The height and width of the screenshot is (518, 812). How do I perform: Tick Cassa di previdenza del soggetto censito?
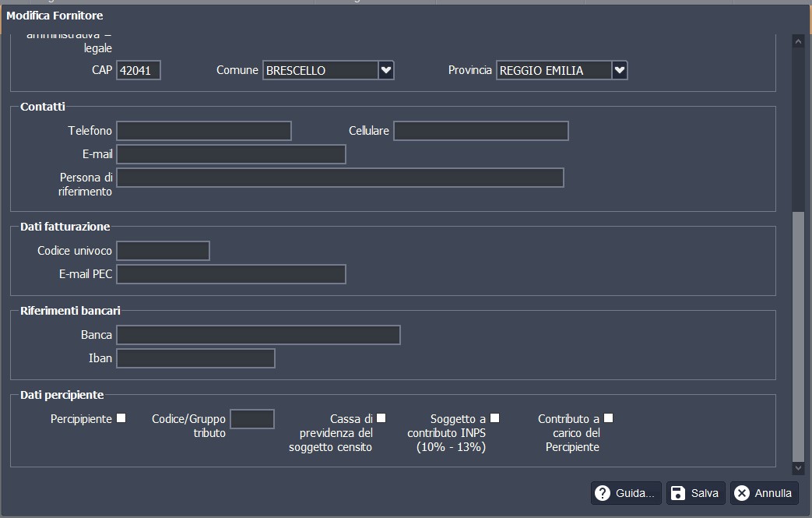(x=381, y=418)
